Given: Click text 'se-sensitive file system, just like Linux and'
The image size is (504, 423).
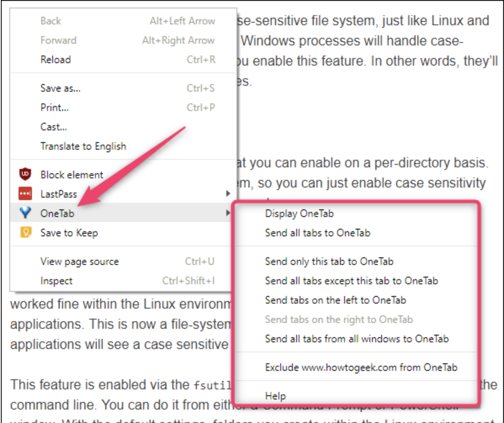Looking at the screenshot, I should click(363, 21).
